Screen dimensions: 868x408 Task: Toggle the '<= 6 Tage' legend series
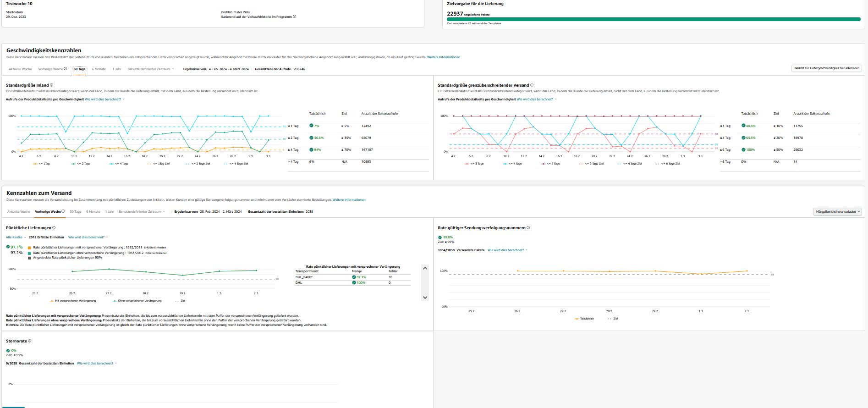point(551,164)
